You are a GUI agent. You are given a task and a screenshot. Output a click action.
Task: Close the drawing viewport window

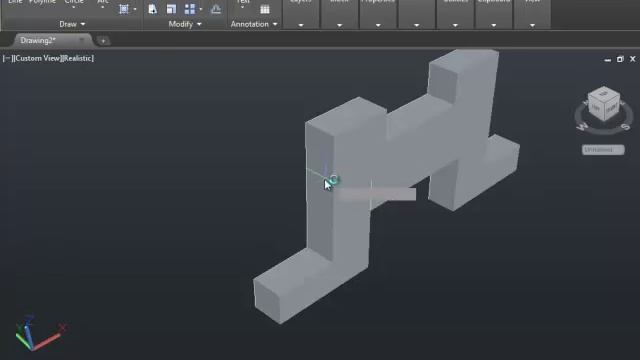pos(633,59)
